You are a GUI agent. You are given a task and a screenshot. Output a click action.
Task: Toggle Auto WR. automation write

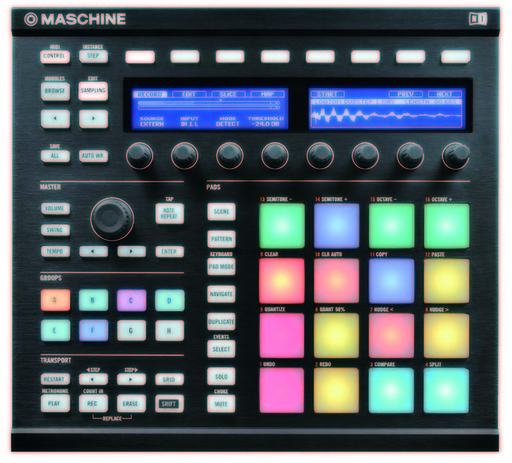coord(93,156)
